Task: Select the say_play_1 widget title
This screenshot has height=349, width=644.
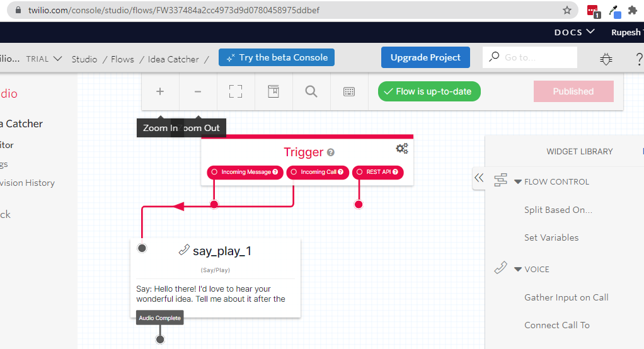Action: tap(222, 251)
